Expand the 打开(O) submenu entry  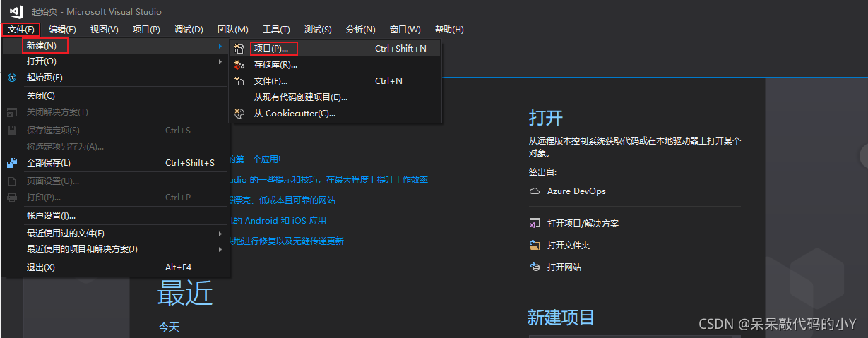click(x=116, y=61)
